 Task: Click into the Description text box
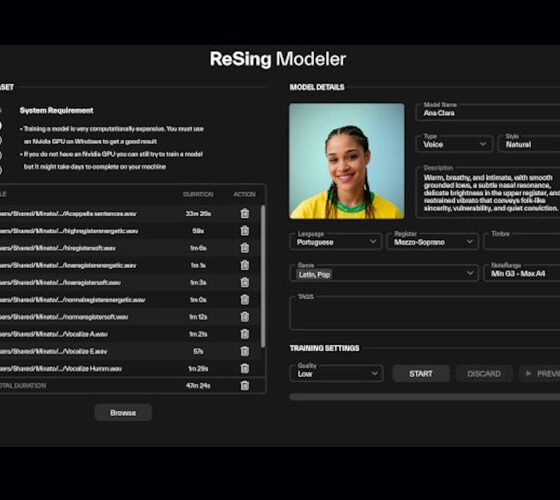(488, 192)
